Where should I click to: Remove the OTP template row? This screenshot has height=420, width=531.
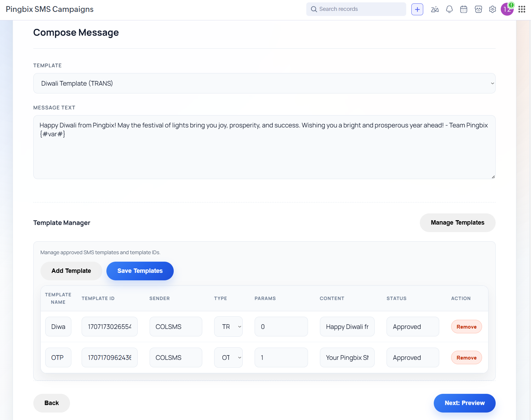(x=466, y=357)
